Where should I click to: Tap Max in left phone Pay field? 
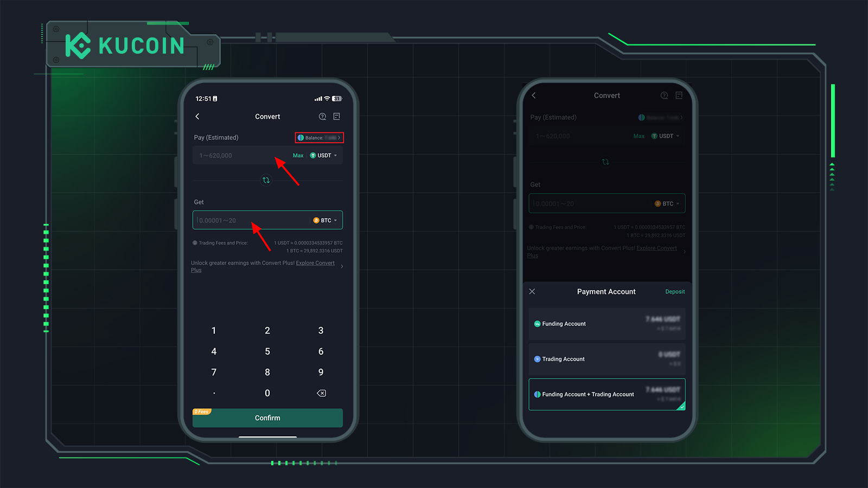click(298, 156)
